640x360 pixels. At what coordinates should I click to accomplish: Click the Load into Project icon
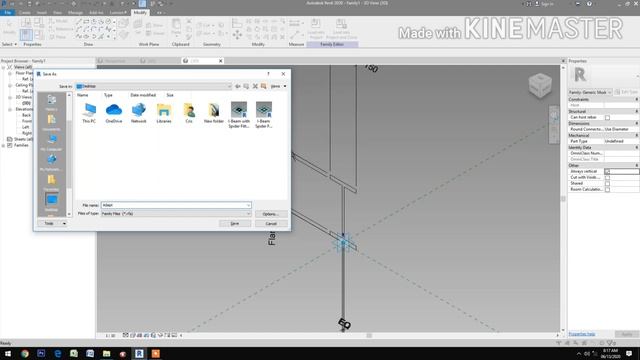(316, 29)
